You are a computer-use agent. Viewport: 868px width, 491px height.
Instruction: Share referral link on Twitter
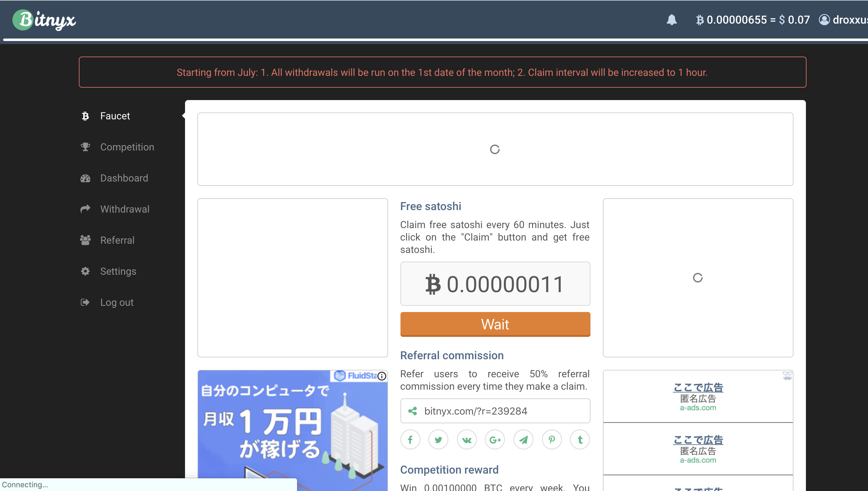click(438, 440)
